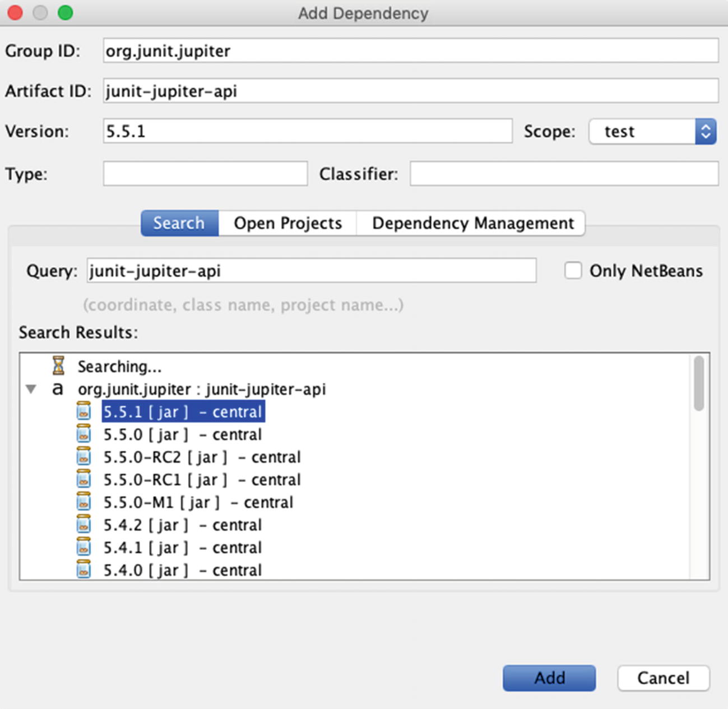
Task: Select result 5.5.1 [ jar ] - central
Action: pos(183,411)
